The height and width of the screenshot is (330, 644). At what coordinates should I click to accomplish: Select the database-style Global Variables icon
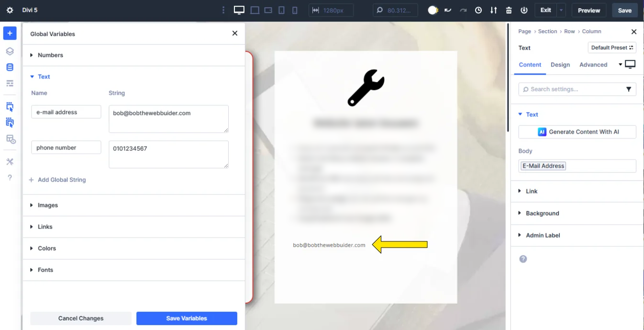(x=10, y=67)
